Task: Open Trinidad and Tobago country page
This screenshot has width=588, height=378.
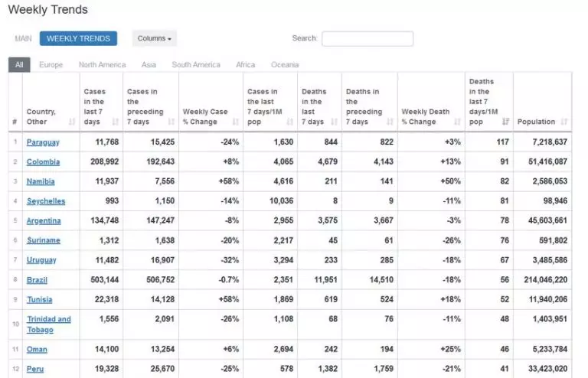Action: tap(48, 324)
